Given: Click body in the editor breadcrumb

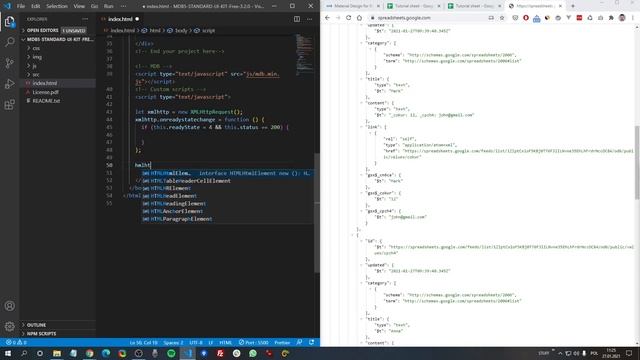Looking at the screenshot, I should point(181,31).
